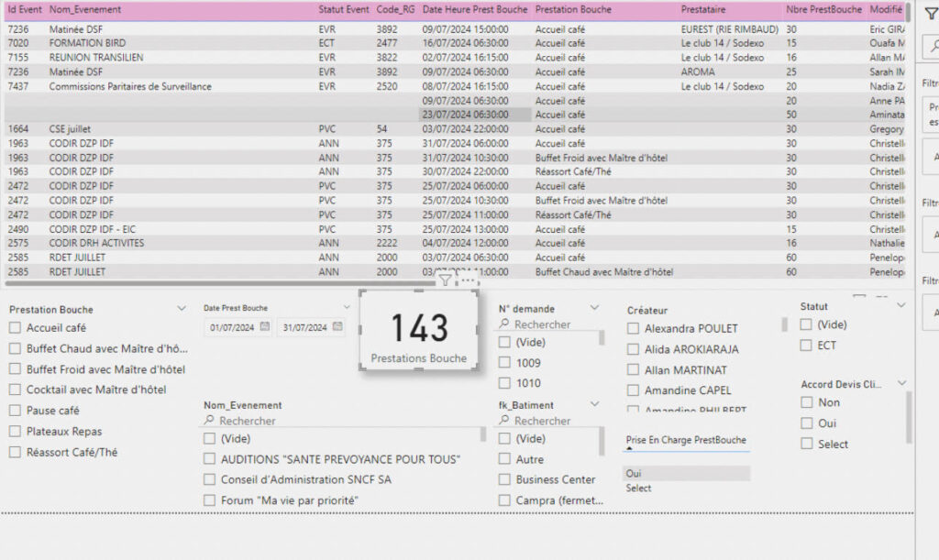Expand the Prestation Bouche slicer chevron
The image size is (939, 560).
point(182,308)
